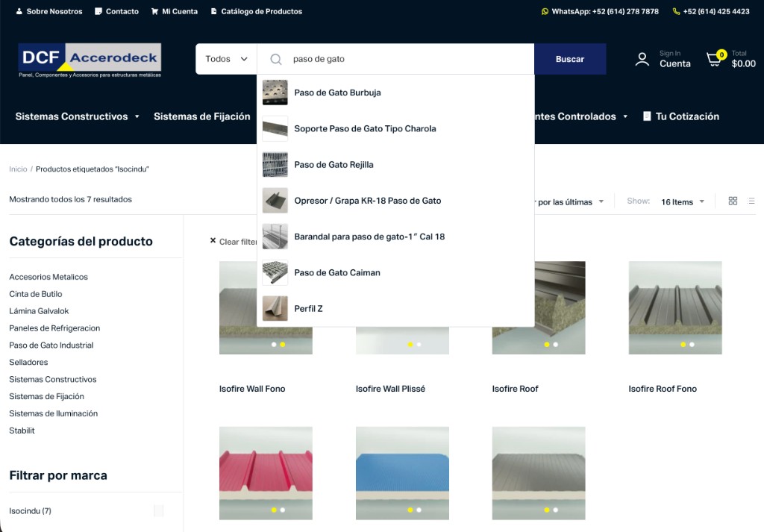Switch to grid view icon
This screenshot has width=764, height=532.
(x=733, y=201)
